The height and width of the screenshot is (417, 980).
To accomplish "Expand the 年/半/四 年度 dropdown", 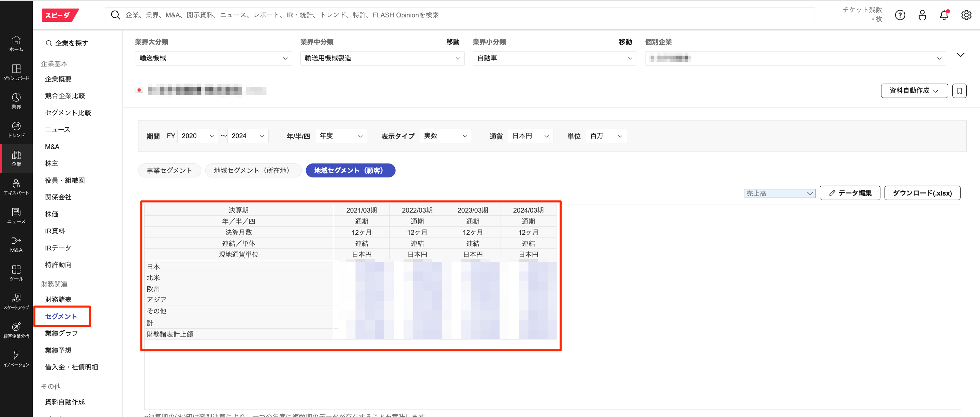I will (x=341, y=136).
